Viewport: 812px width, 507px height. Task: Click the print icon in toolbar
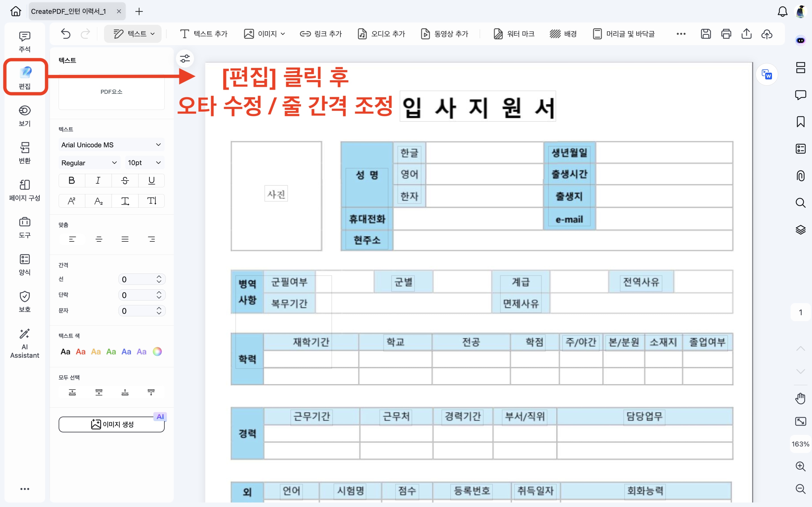[x=726, y=34]
